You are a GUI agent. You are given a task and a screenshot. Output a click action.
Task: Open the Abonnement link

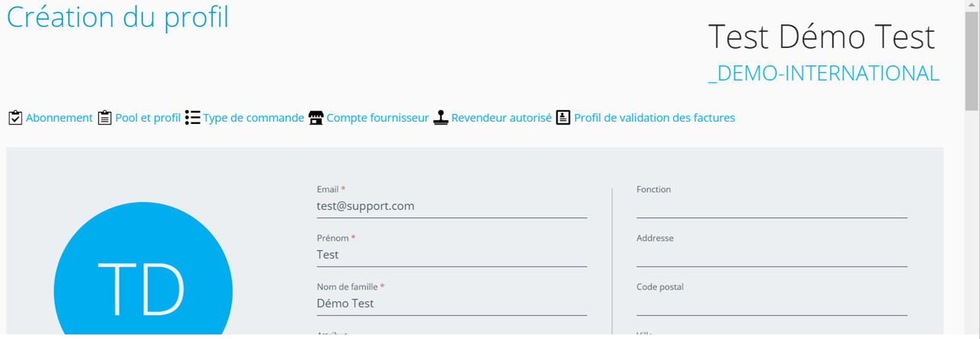(x=59, y=118)
